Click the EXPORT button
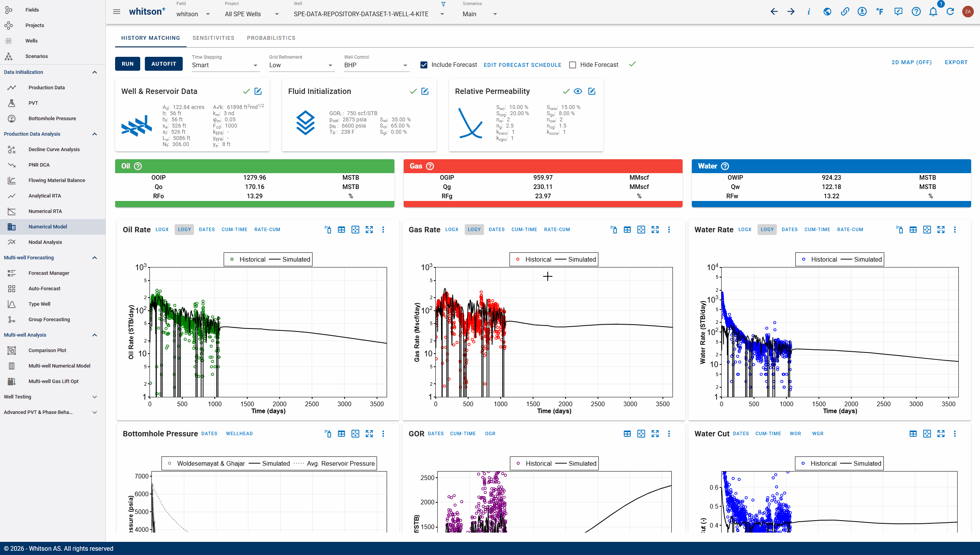This screenshot has height=555, width=980. 956,62
